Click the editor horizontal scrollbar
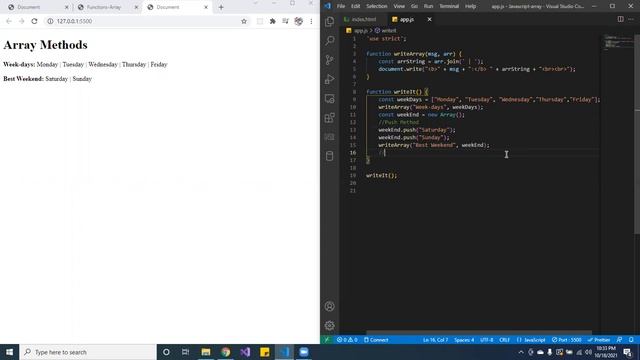The width and height of the screenshot is (640, 360). [x=479, y=333]
